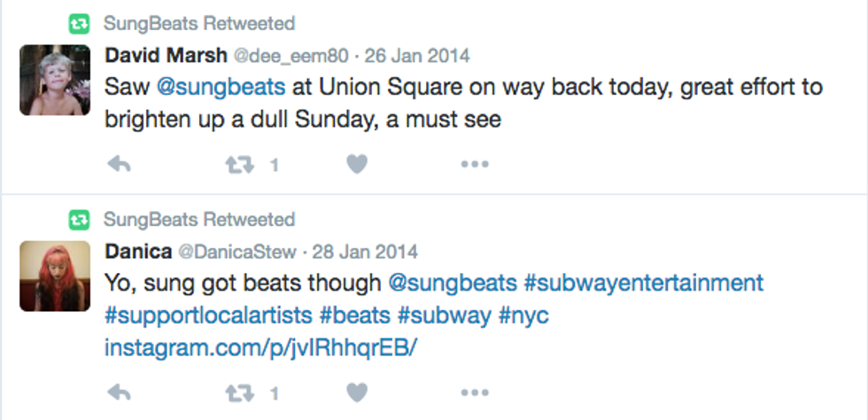The width and height of the screenshot is (868, 420).
Task: Reply to Danica's tweet
Action: [x=119, y=392]
